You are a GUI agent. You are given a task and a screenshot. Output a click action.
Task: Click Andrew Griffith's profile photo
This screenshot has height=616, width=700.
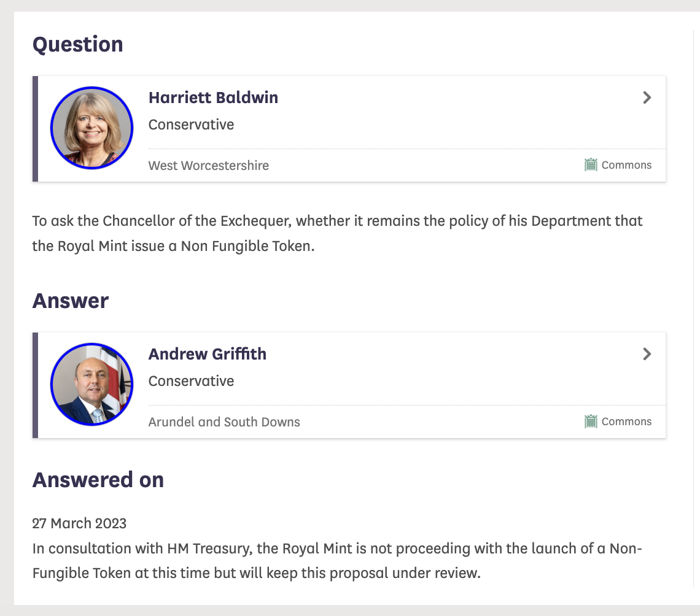[x=92, y=385]
